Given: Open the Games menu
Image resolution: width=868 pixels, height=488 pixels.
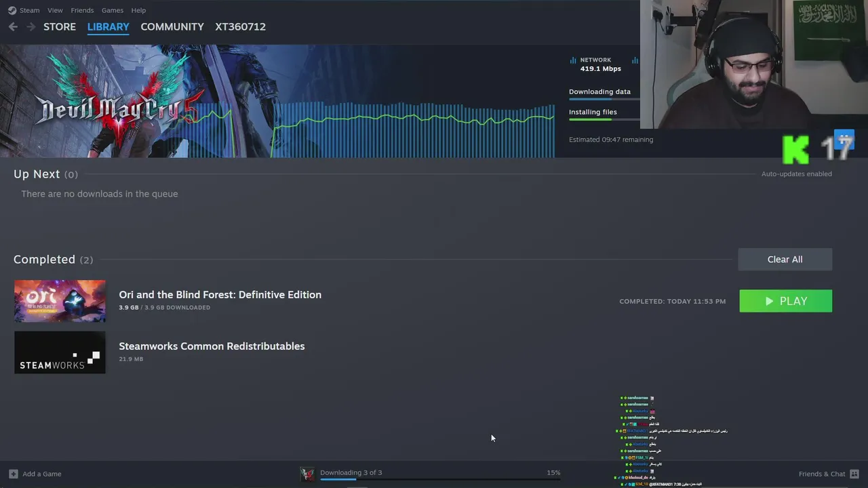Looking at the screenshot, I should (x=113, y=10).
